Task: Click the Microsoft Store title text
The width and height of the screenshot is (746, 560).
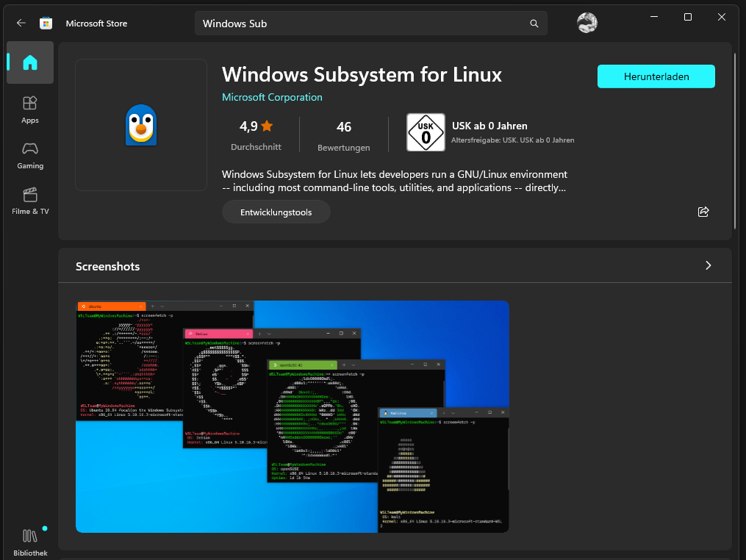Action: [96, 24]
